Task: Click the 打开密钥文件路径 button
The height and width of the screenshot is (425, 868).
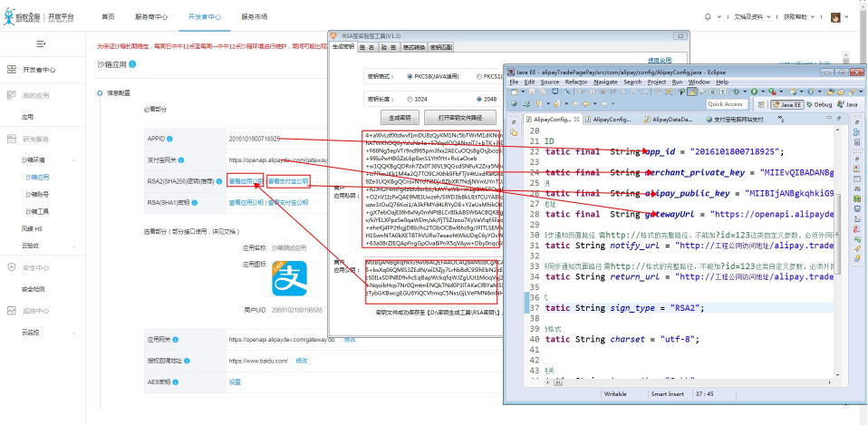Action: coord(460,117)
